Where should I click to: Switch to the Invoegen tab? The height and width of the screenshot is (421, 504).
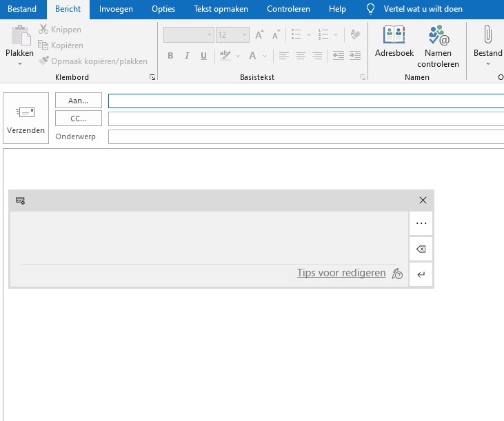click(116, 9)
